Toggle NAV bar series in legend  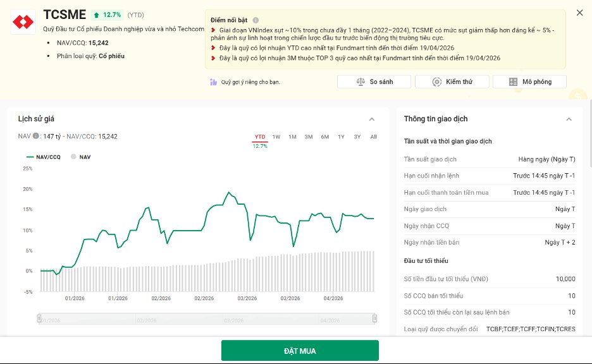tap(80, 157)
